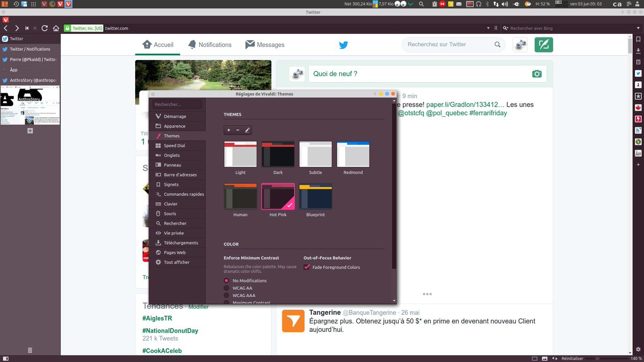Add a new tab with plus button
Screen dimensions: 644x362
pyautogui.click(x=30, y=130)
